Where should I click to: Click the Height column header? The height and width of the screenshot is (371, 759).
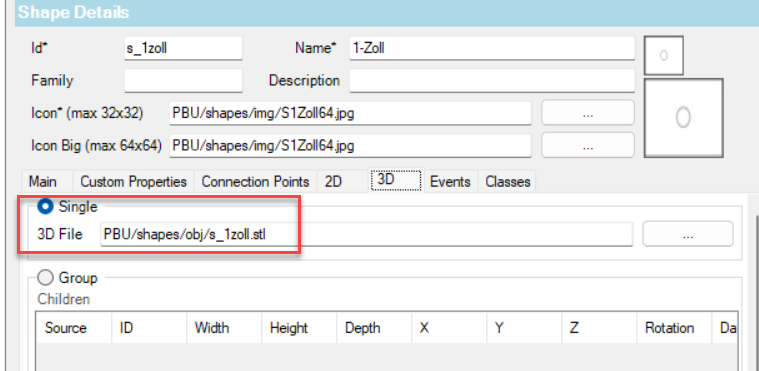pyautogui.click(x=299, y=328)
